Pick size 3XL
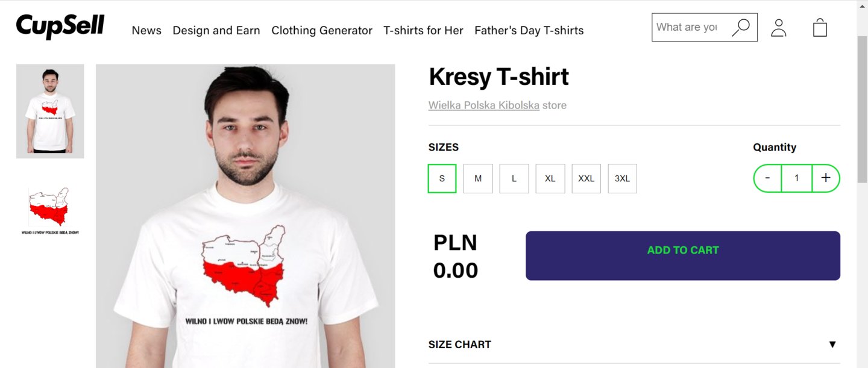 click(x=623, y=178)
